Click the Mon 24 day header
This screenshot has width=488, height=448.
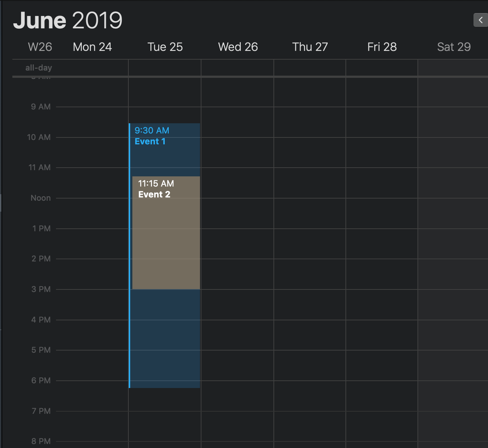pyautogui.click(x=92, y=47)
